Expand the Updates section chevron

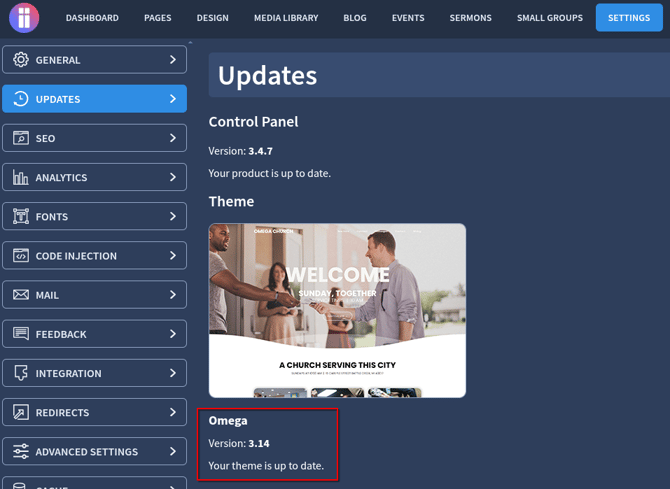point(172,99)
